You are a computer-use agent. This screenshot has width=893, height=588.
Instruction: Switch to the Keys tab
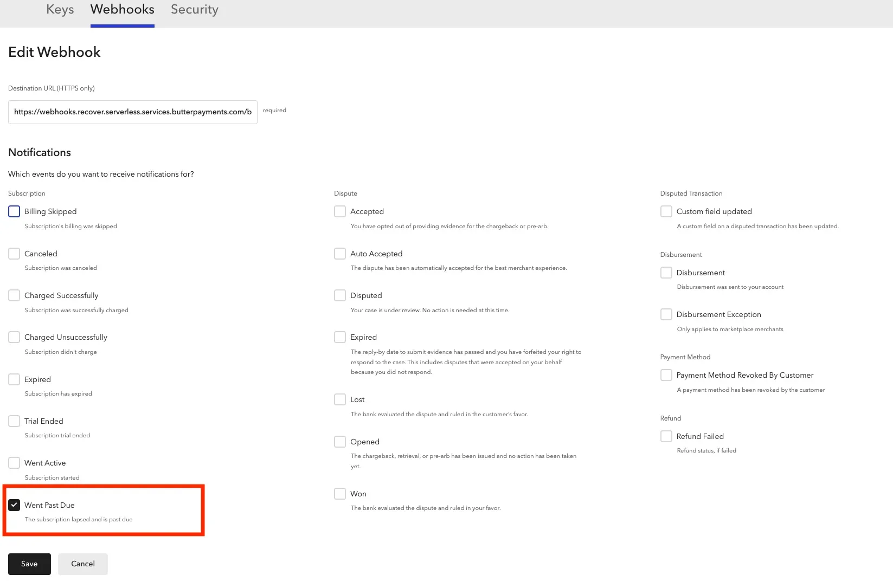pos(60,10)
